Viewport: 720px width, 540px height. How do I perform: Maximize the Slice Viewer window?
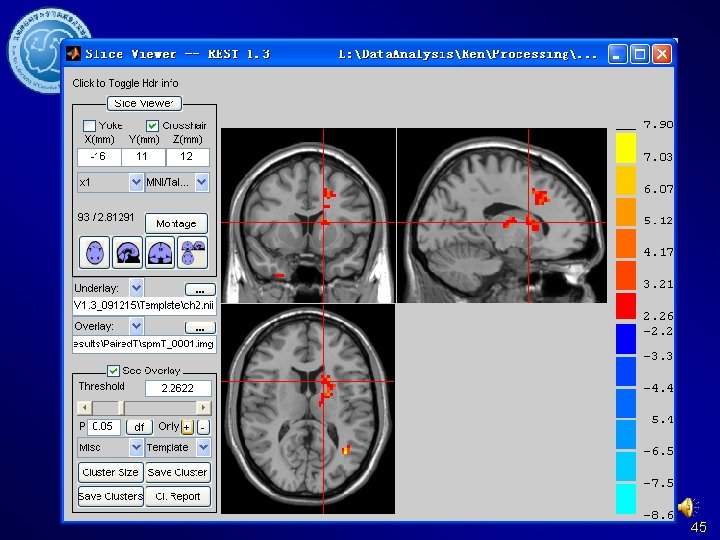pos(640,54)
